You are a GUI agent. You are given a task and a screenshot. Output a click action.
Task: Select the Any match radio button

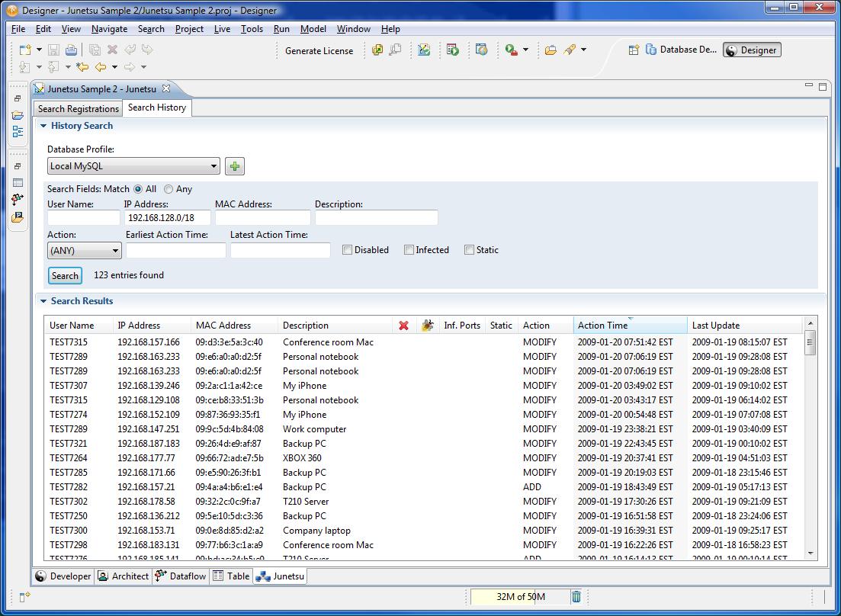pyautogui.click(x=169, y=189)
